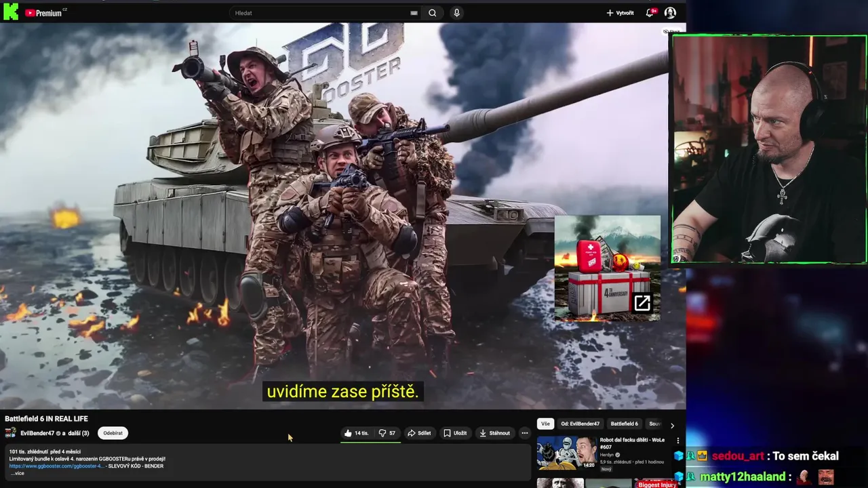Image resolution: width=868 pixels, height=488 pixels.
Task: Click matty12haaland username in chat
Action: (743, 476)
